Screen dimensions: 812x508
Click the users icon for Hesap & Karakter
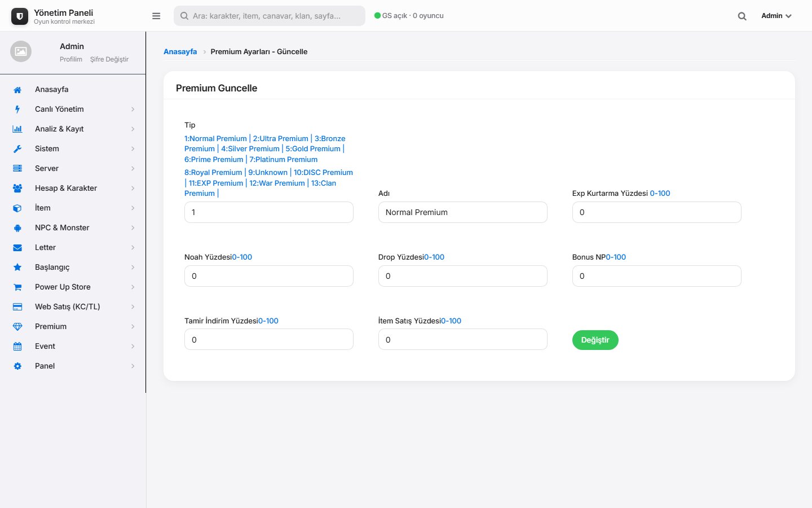click(17, 189)
